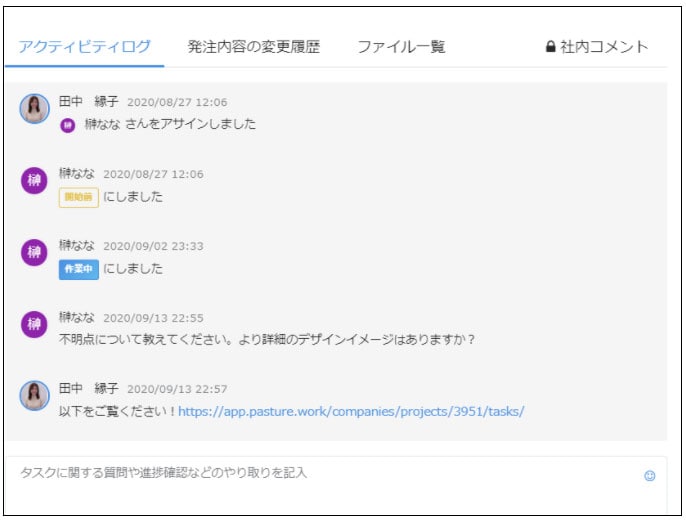Click the blue 作業中 status badge
The height and width of the screenshot is (522, 686).
coord(78,269)
